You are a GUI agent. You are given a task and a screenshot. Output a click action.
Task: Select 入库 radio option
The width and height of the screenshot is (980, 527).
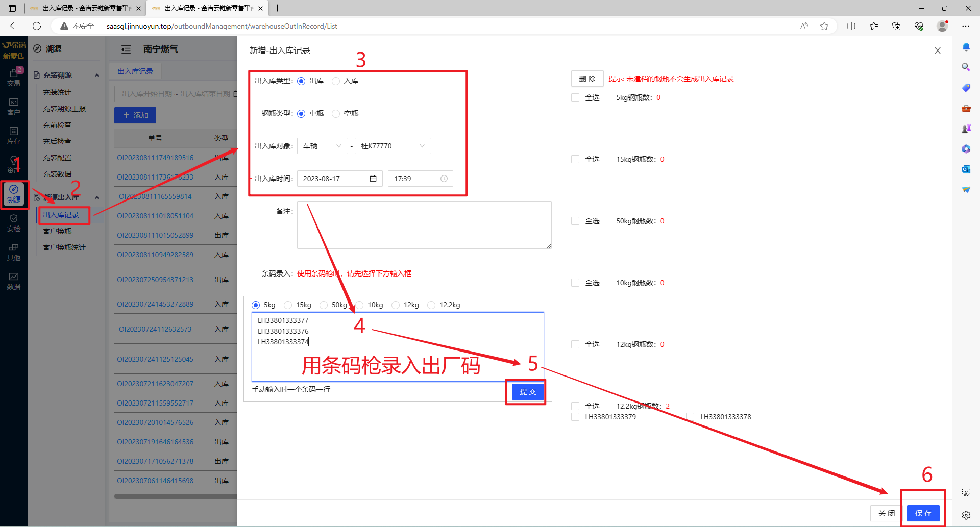click(x=336, y=81)
